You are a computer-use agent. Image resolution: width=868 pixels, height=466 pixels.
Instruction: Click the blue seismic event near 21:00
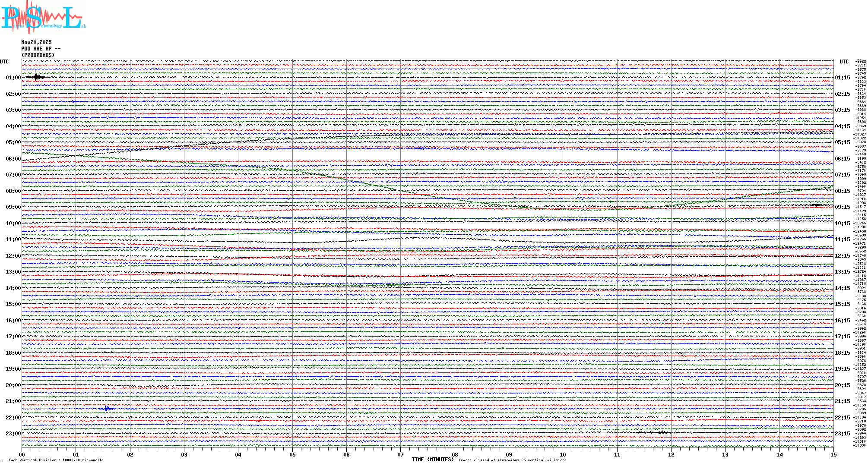coord(107,408)
